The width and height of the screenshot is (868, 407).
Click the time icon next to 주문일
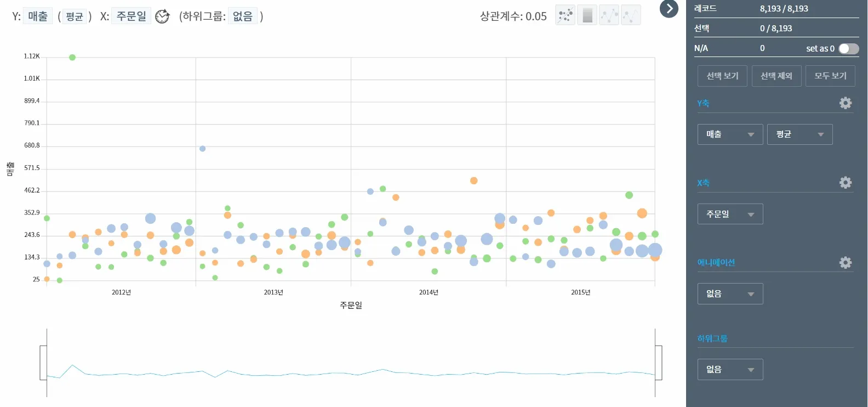162,16
